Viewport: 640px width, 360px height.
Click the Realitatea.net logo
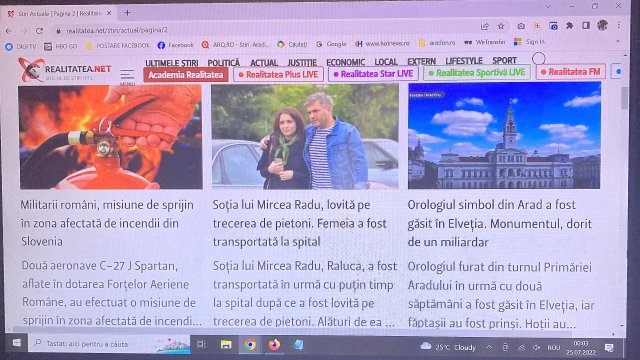tap(64, 70)
